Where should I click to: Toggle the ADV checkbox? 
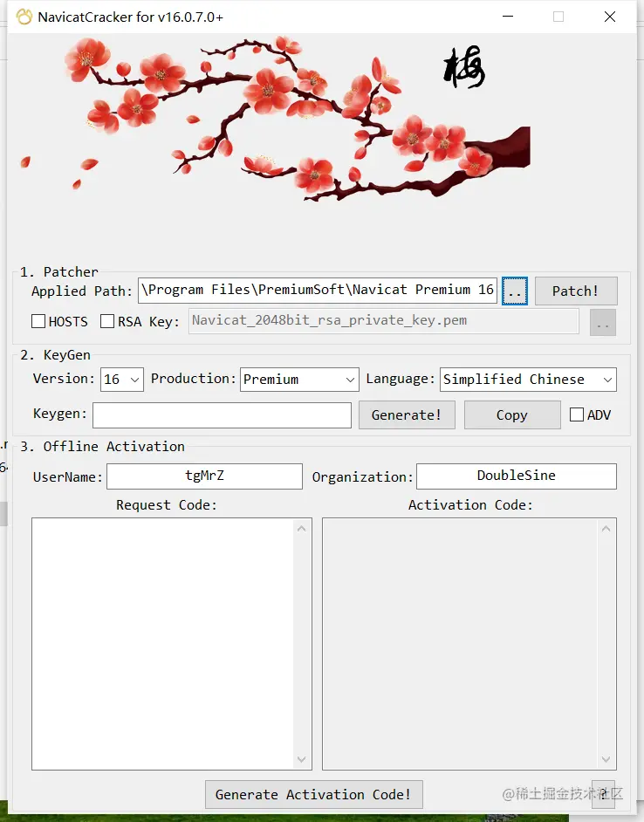tap(576, 414)
